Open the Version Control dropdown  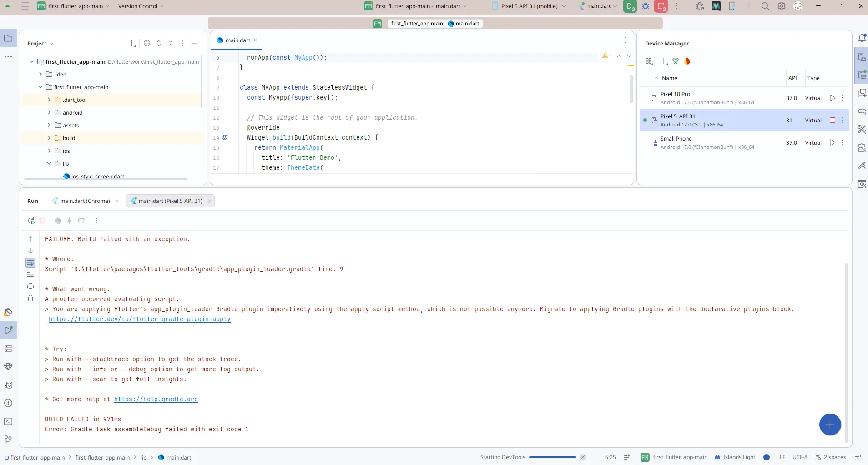coord(141,6)
